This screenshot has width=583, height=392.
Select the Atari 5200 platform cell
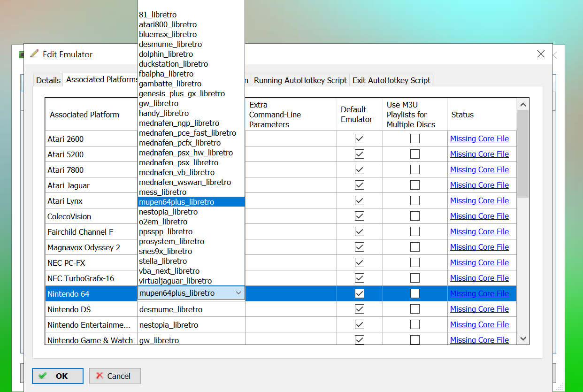tap(91, 154)
